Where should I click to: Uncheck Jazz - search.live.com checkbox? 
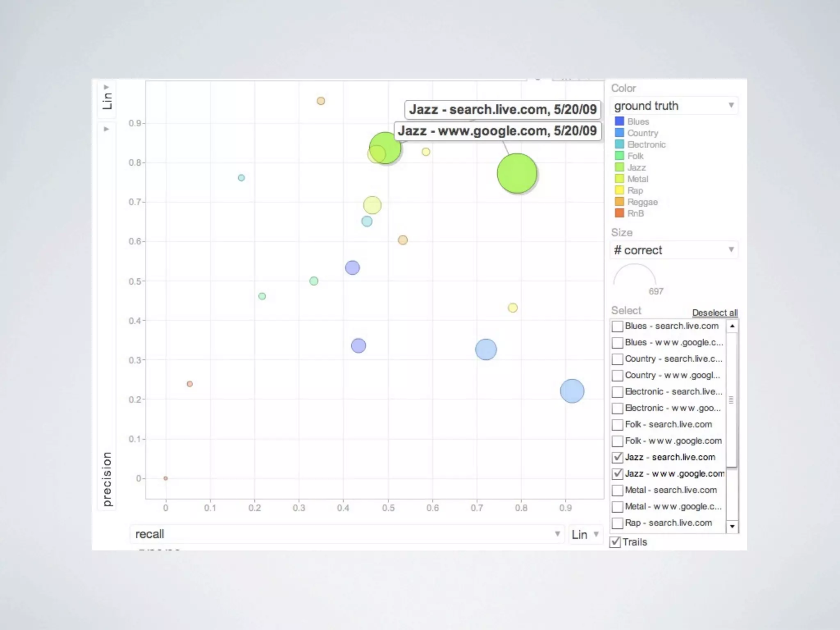(617, 457)
